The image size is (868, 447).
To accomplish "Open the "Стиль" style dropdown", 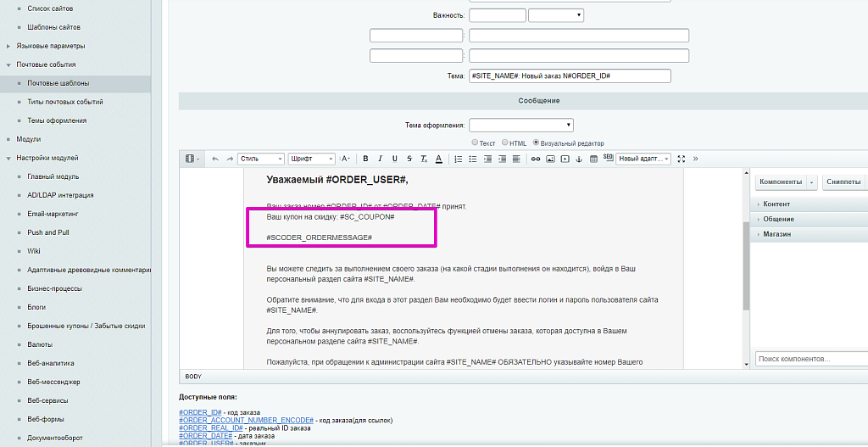I will pos(261,159).
